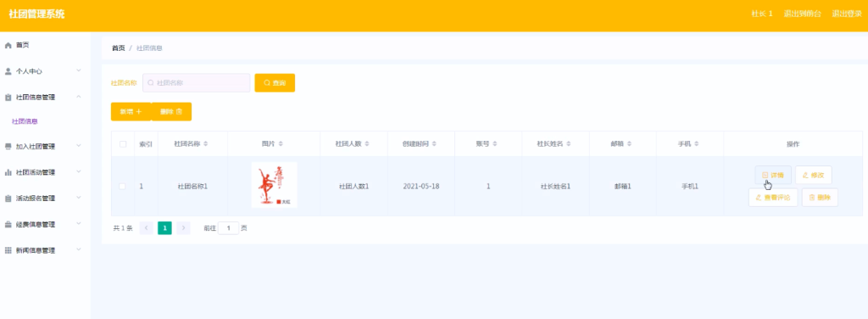Expand the 个人中心 chevron
This screenshot has height=319, width=868.
(79, 71)
